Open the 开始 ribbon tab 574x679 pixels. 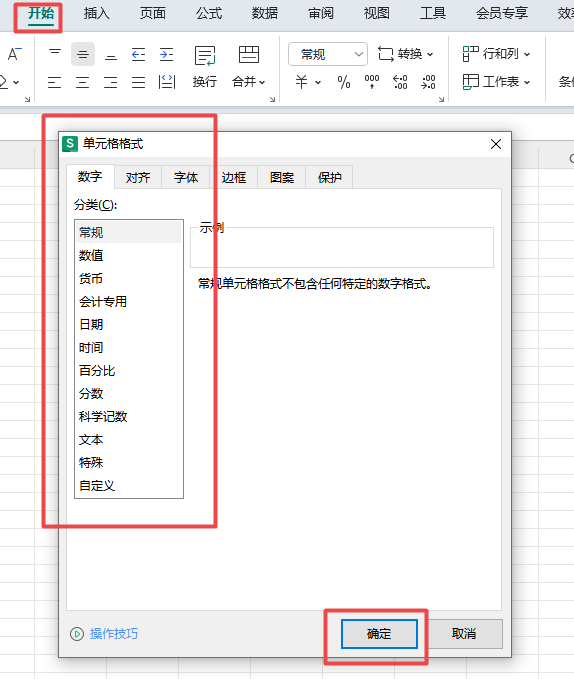[41, 14]
